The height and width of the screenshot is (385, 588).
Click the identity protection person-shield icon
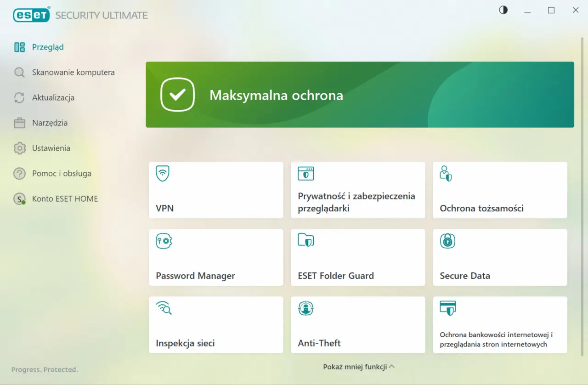click(x=446, y=174)
